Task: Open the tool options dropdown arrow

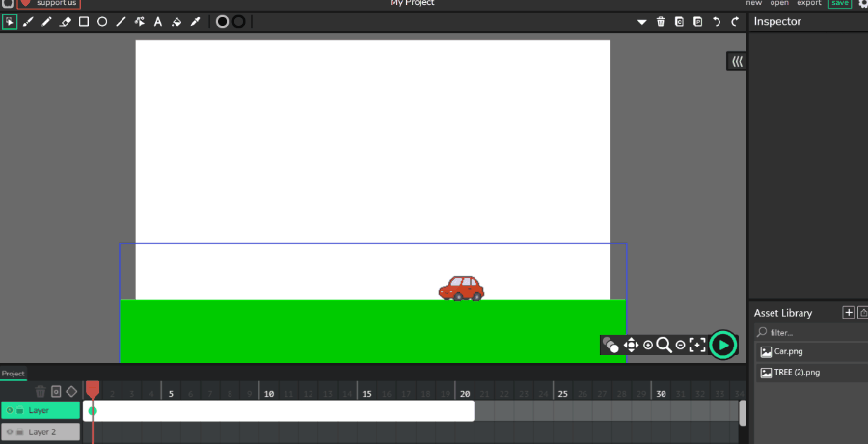Action: coord(642,22)
